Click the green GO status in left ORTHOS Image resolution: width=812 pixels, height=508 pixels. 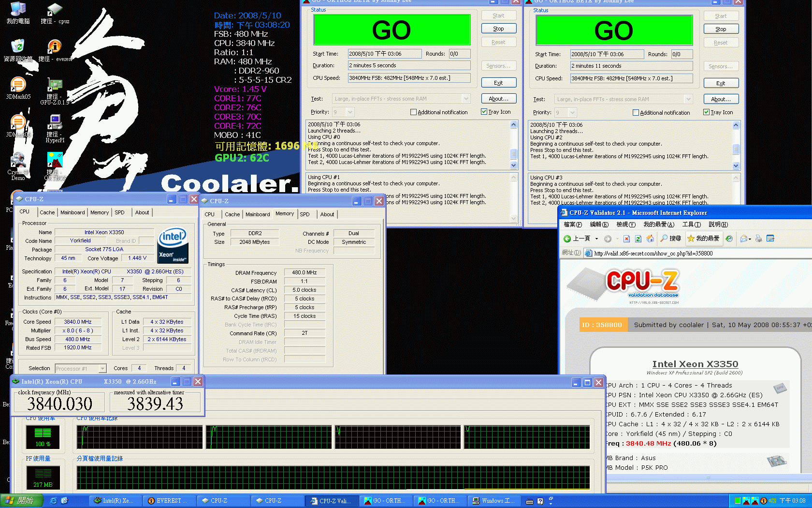pos(391,30)
